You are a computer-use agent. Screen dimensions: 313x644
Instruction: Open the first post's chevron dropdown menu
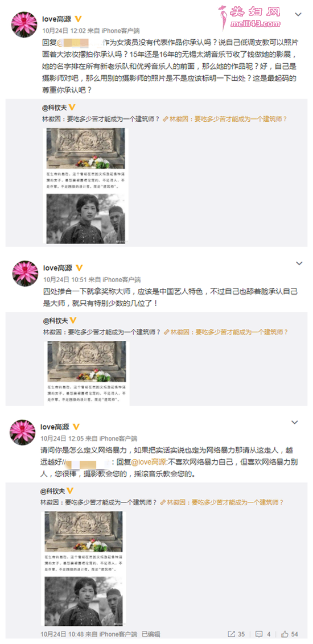299,14
